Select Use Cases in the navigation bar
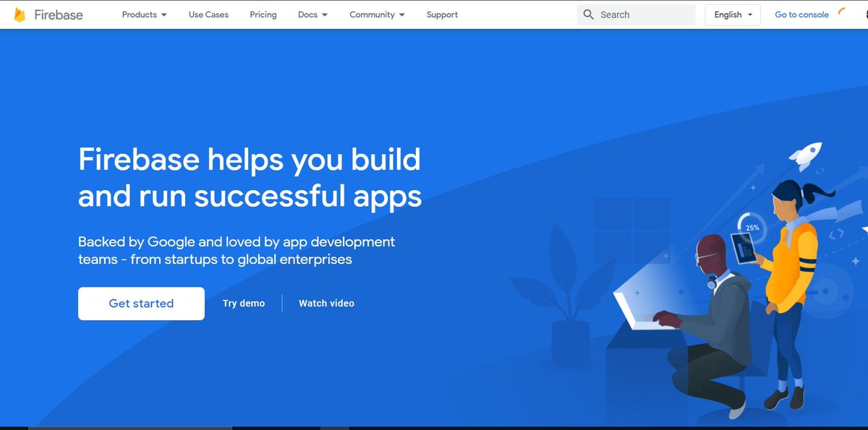Image resolution: width=868 pixels, height=430 pixels. point(208,14)
